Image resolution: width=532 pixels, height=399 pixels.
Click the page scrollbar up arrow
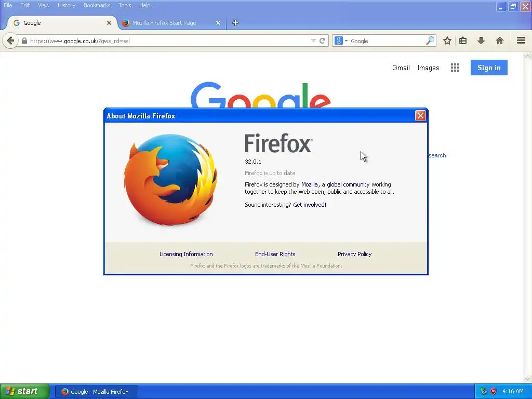(528, 56)
